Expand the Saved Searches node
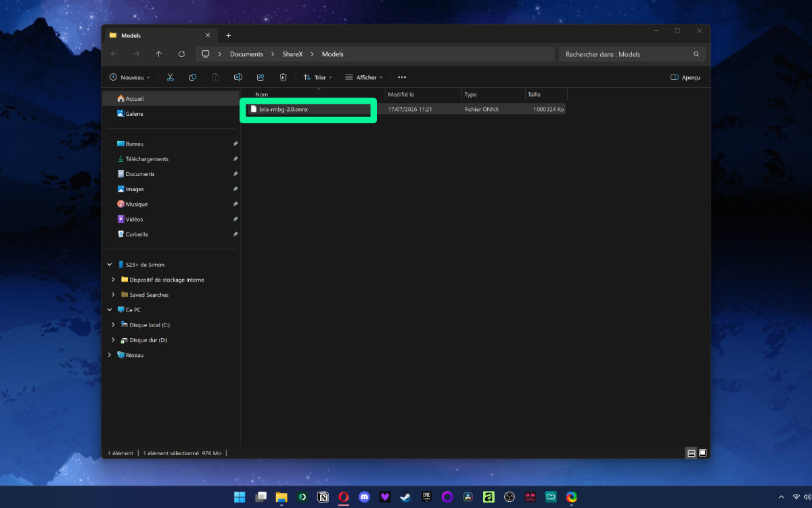Screen dimensions: 812x508 [x=113, y=295]
